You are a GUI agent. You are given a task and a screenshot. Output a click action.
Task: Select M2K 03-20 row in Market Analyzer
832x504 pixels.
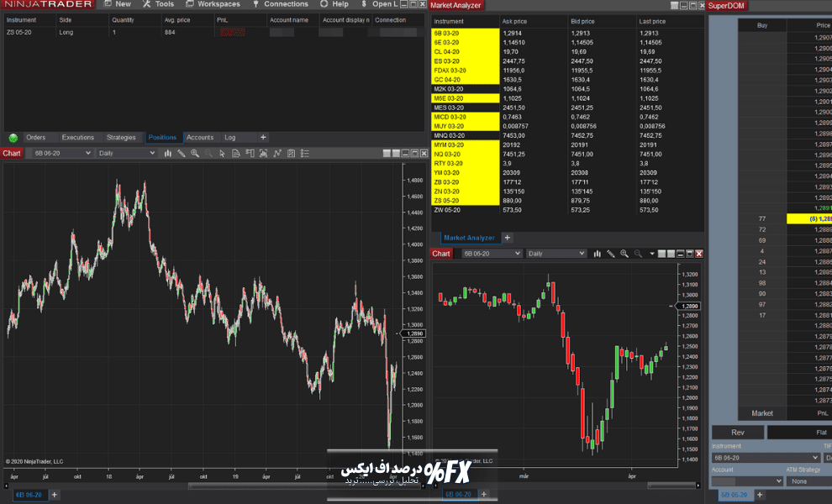tap(567, 89)
